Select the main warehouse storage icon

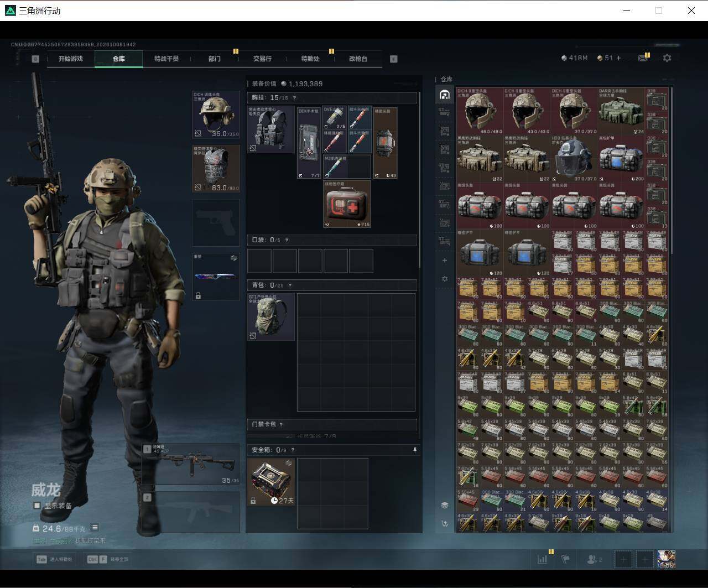tap(444, 95)
